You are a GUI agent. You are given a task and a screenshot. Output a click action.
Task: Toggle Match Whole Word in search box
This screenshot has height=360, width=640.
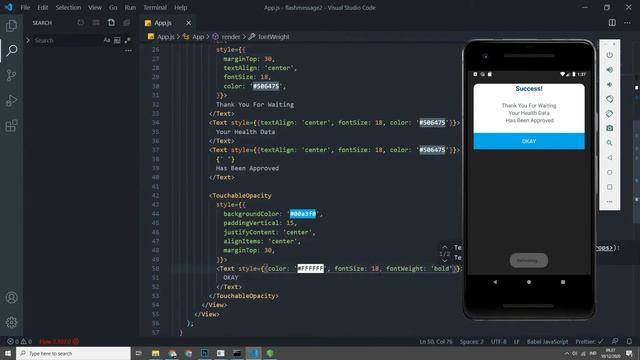[x=117, y=40]
